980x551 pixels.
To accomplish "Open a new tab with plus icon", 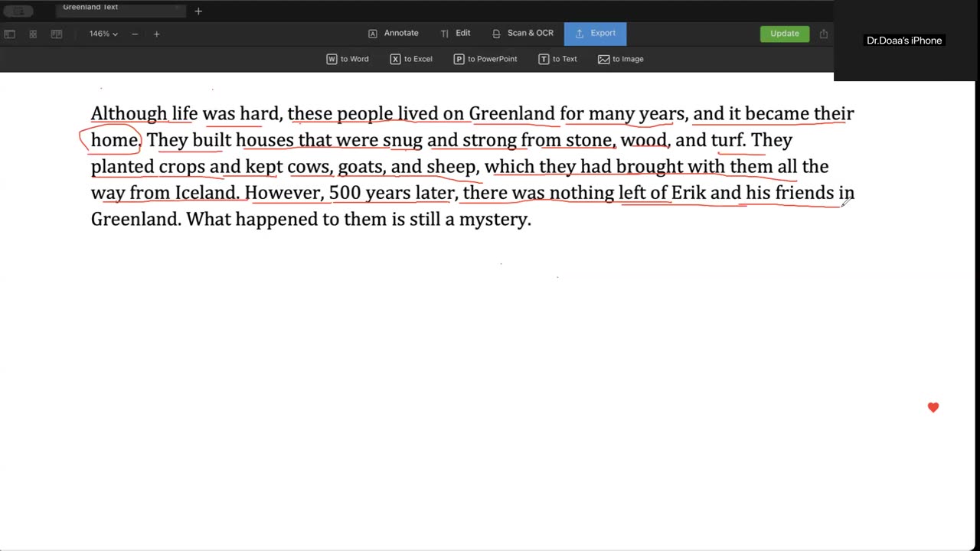I will click(198, 11).
